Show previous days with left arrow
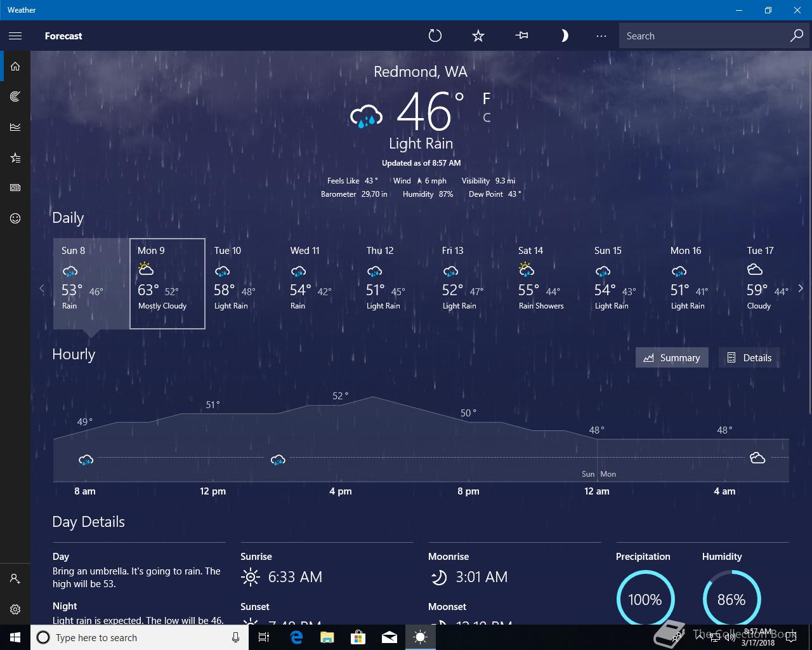 coord(42,288)
